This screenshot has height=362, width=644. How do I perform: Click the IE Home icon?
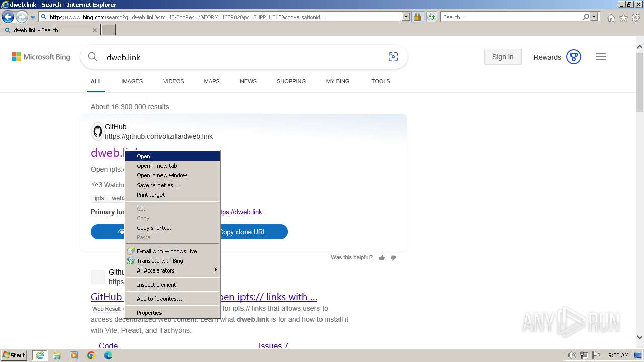coord(611,18)
